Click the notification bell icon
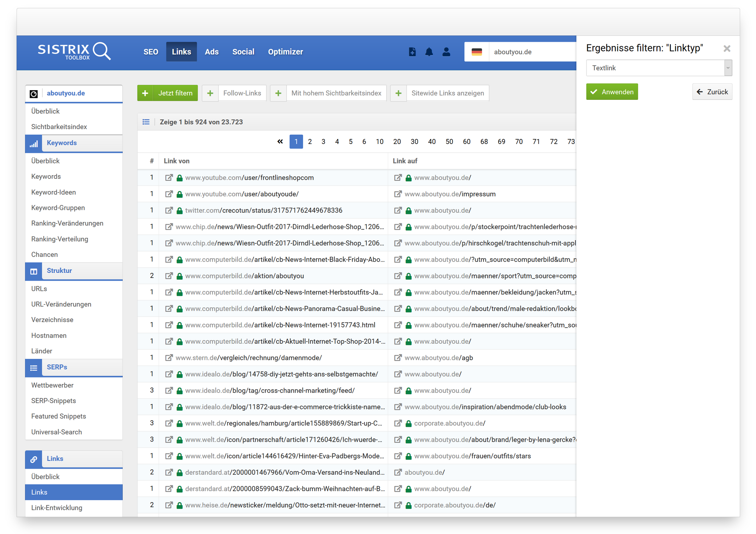Screen dimensions: 756x534 pyautogui.click(x=429, y=52)
